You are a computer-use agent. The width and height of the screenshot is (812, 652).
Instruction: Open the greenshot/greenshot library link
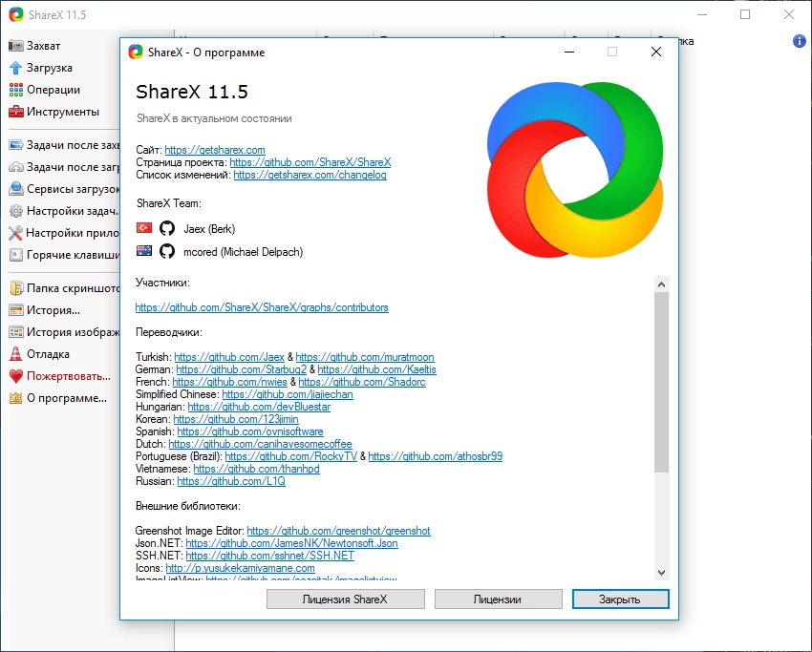[338, 531]
